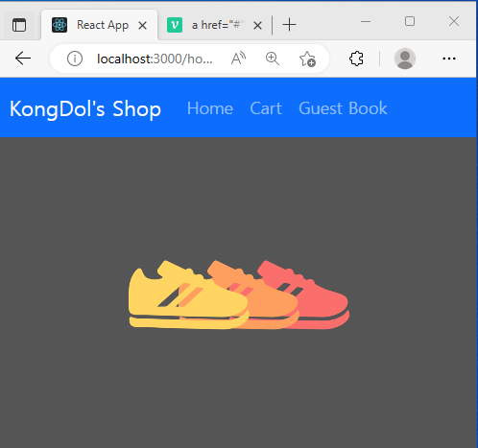The height and width of the screenshot is (448, 478).
Task: Switch to the React App tab
Action: pyautogui.click(x=99, y=25)
